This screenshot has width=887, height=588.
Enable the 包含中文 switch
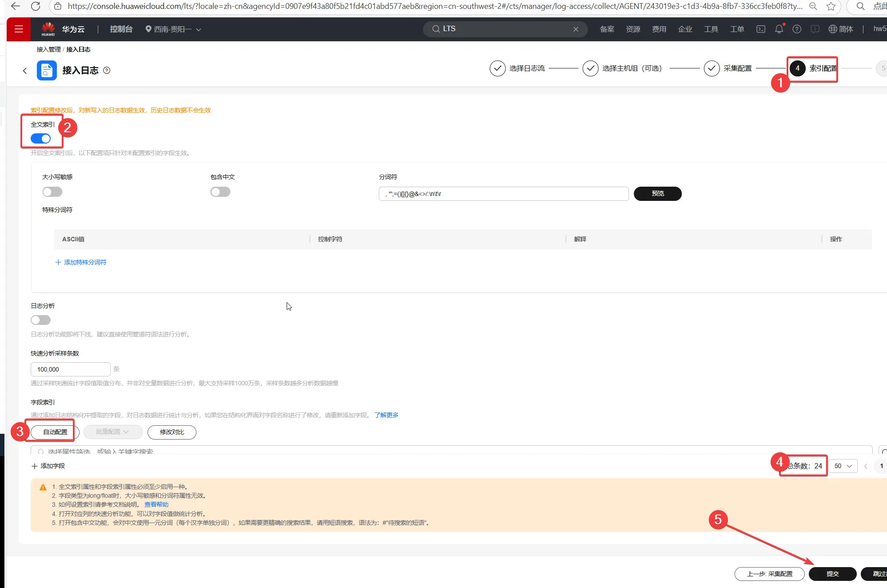(x=220, y=192)
